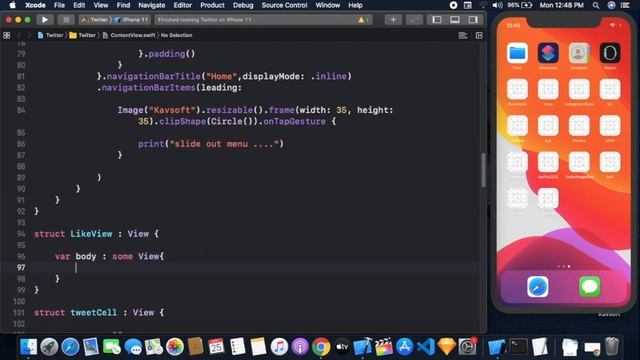Click line number 97 in the gutter
This screenshot has width=640, height=360.
click(x=21, y=268)
